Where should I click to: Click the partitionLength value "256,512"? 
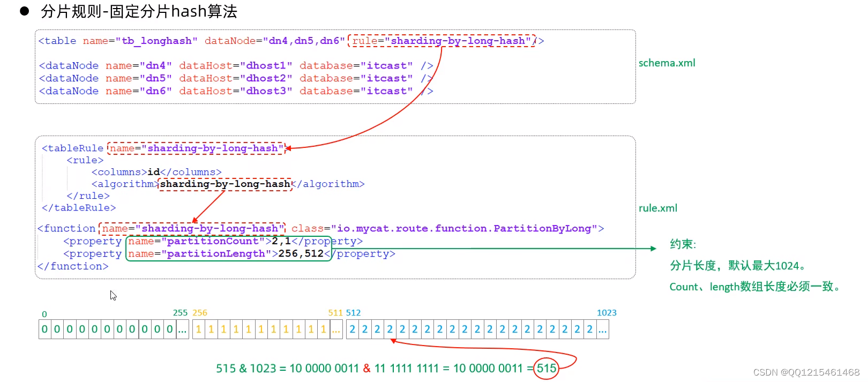point(301,253)
